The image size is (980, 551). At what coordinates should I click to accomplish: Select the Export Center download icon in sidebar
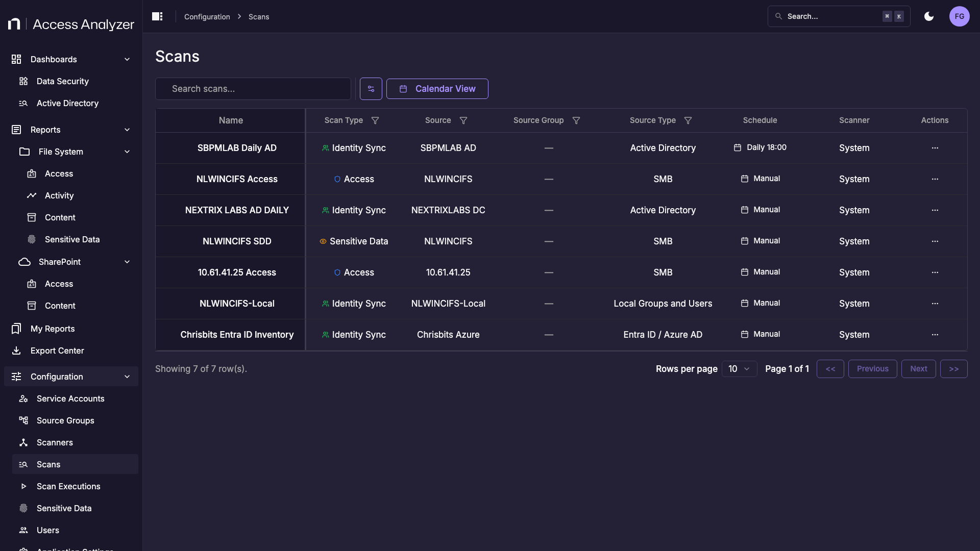[16, 350]
